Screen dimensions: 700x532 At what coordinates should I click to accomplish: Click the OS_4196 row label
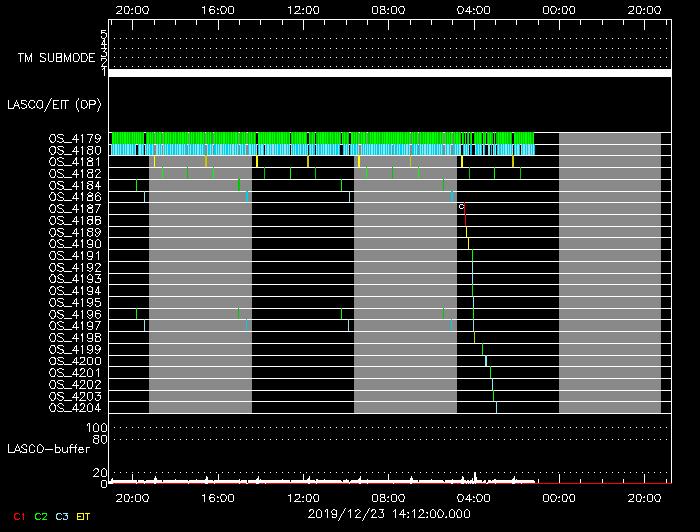coord(75,314)
